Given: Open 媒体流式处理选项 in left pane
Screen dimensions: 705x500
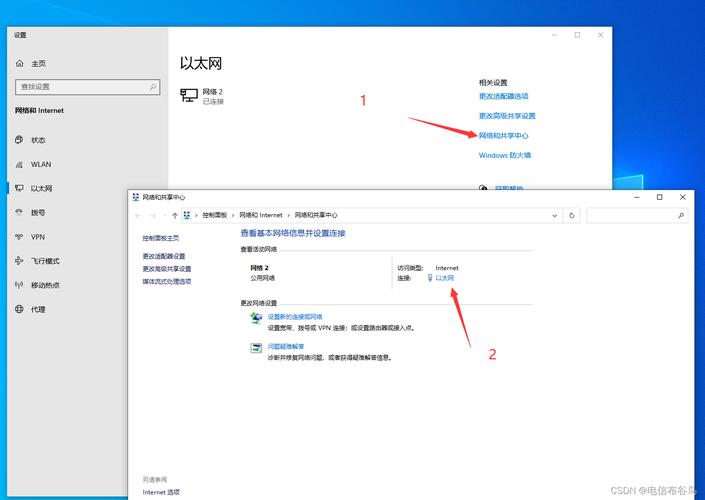Looking at the screenshot, I should 167,281.
